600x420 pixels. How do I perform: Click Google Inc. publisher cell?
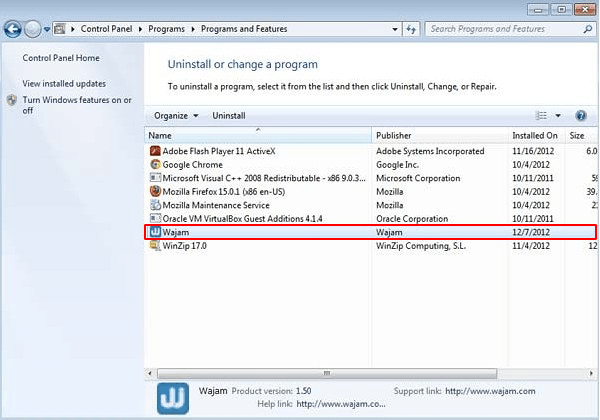click(397, 164)
